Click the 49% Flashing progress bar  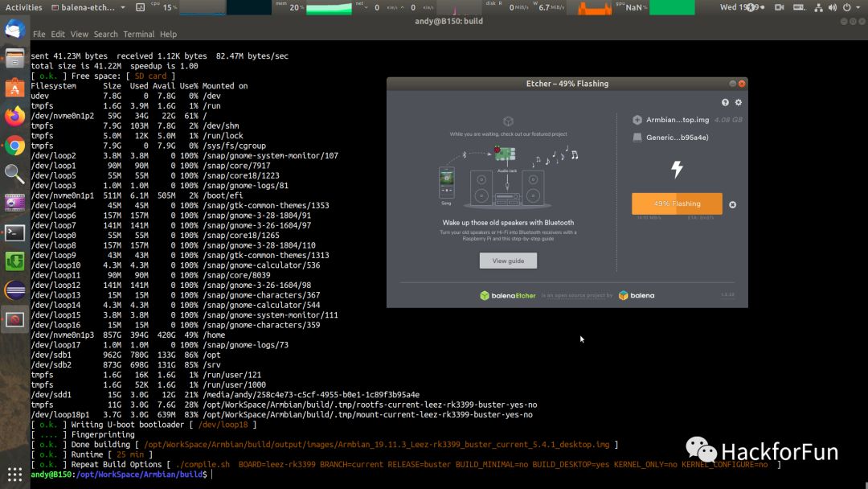point(677,203)
